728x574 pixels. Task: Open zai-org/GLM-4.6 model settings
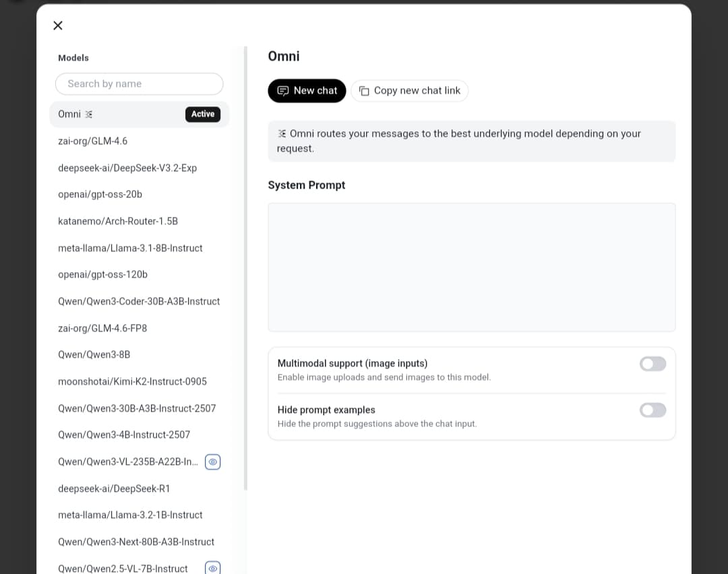click(x=93, y=141)
